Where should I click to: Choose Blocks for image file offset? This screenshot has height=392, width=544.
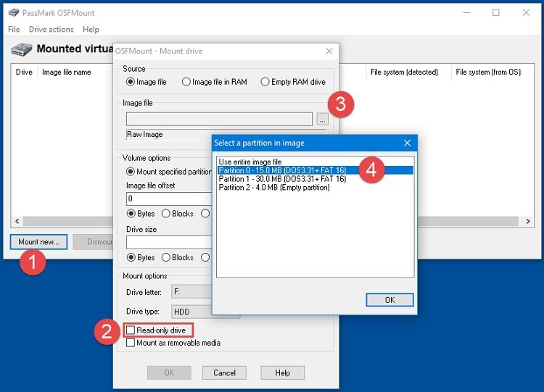pyautogui.click(x=178, y=214)
